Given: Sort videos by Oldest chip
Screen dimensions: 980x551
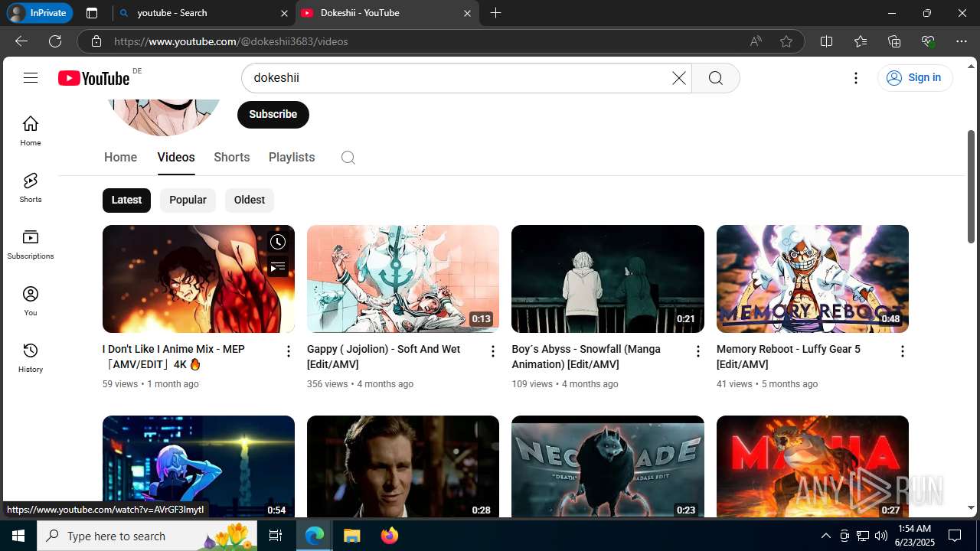Looking at the screenshot, I should pos(250,200).
